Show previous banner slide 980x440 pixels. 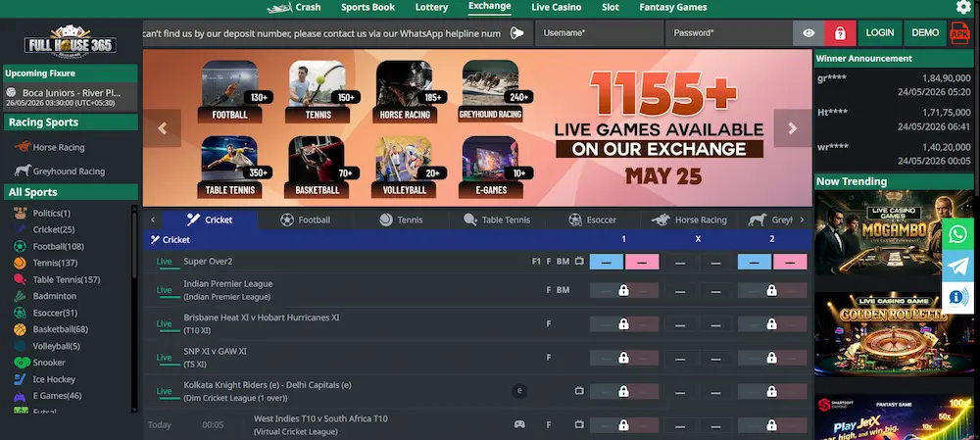pos(163,128)
